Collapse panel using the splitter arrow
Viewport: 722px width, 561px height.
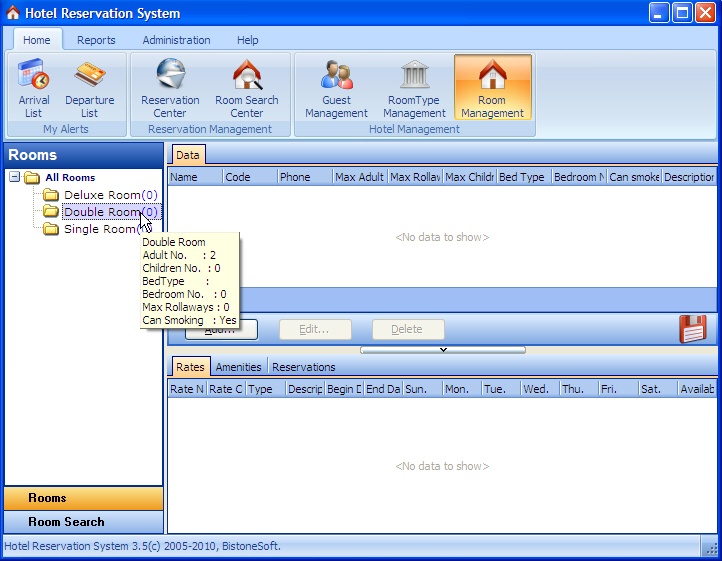tap(443, 350)
